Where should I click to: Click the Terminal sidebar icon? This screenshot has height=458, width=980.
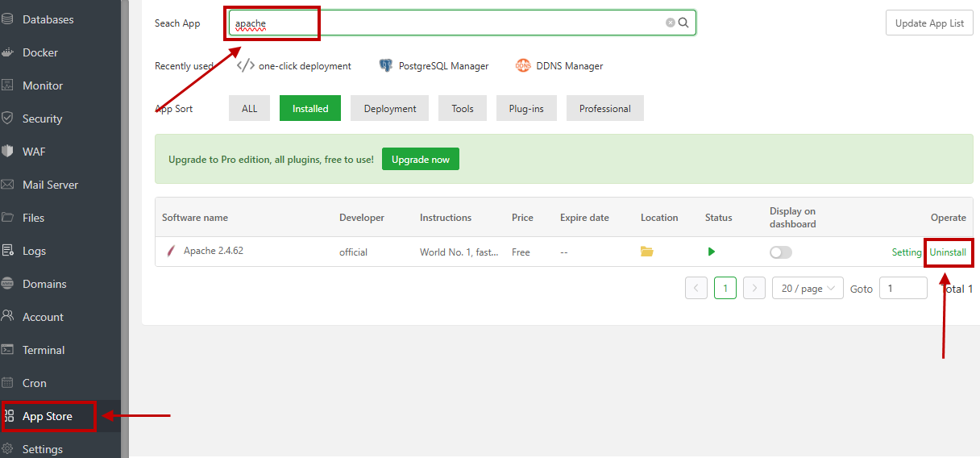[8, 350]
